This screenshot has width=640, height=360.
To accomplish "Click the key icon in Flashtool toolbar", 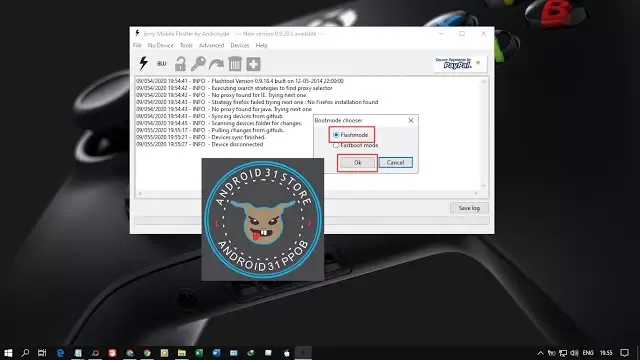I will [x=198, y=64].
